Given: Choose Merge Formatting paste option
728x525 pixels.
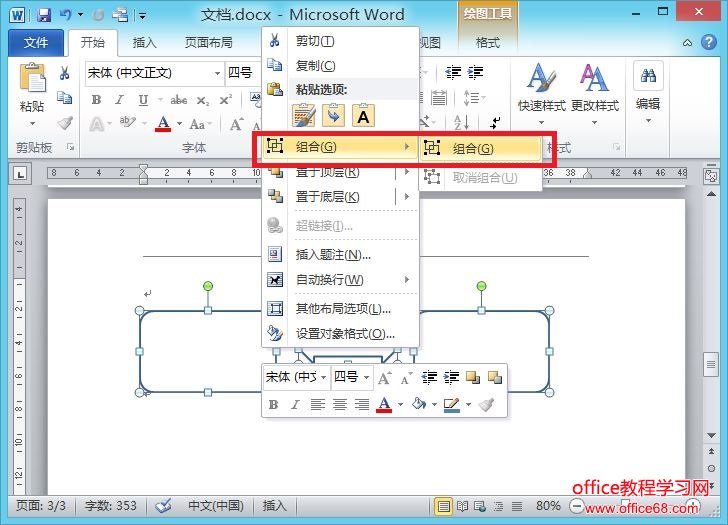Looking at the screenshot, I should [333, 116].
